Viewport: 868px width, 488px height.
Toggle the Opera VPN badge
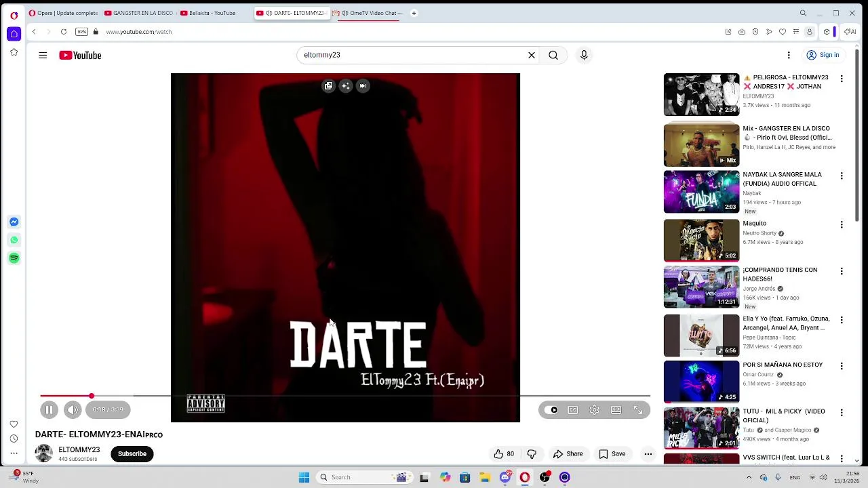pos(81,32)
